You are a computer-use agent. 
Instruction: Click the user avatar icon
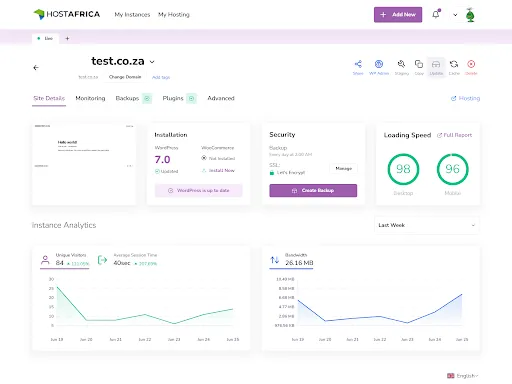click(470, 15)
